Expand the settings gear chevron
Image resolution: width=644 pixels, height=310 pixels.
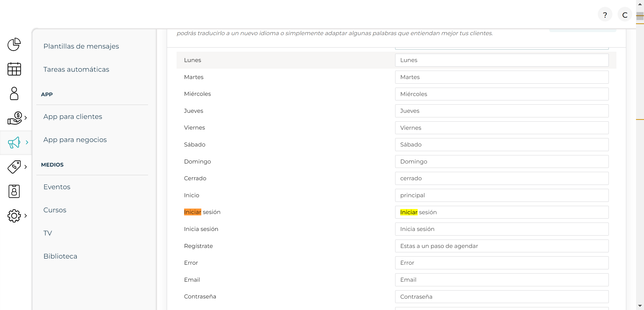(x=25, y=216)
